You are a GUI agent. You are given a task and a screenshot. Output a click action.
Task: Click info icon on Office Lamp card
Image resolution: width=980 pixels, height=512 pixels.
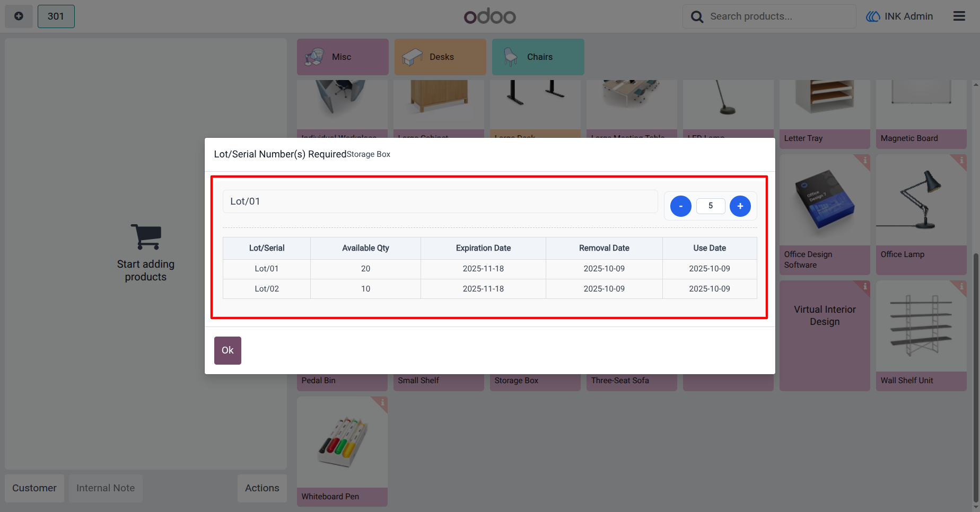(x=961, y=160)
